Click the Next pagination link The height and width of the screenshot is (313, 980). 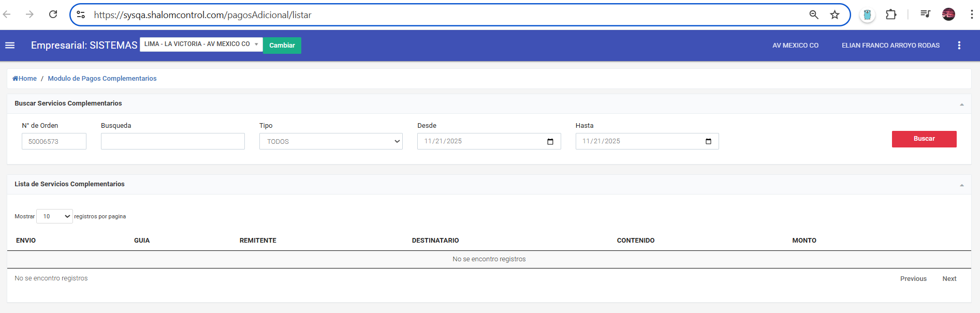point(949,279)
